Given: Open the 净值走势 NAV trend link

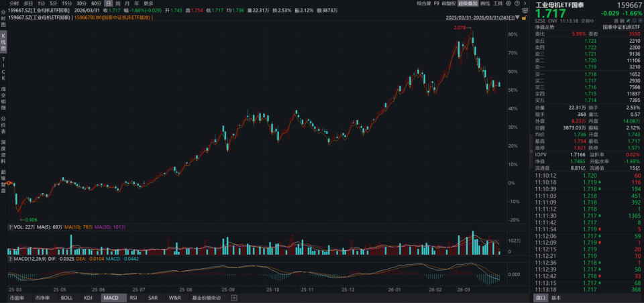Looking at the screenshot, I should click(x=545, y=27).
